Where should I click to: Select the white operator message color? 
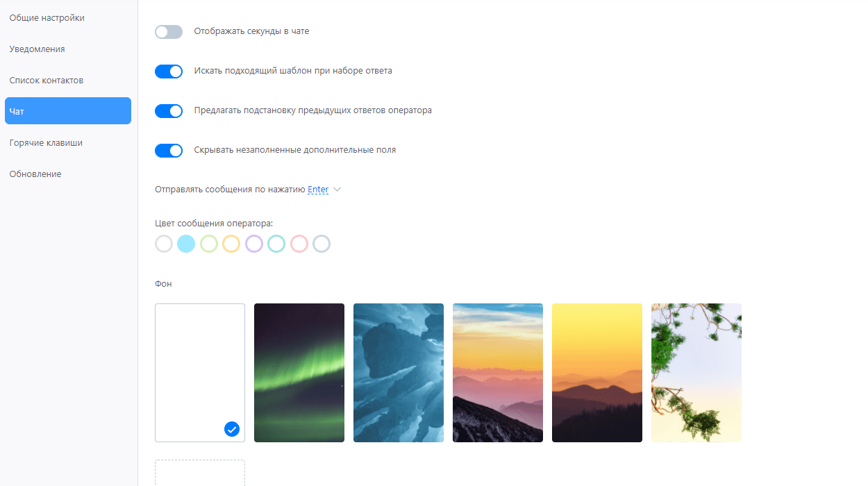tap(164, 244)
